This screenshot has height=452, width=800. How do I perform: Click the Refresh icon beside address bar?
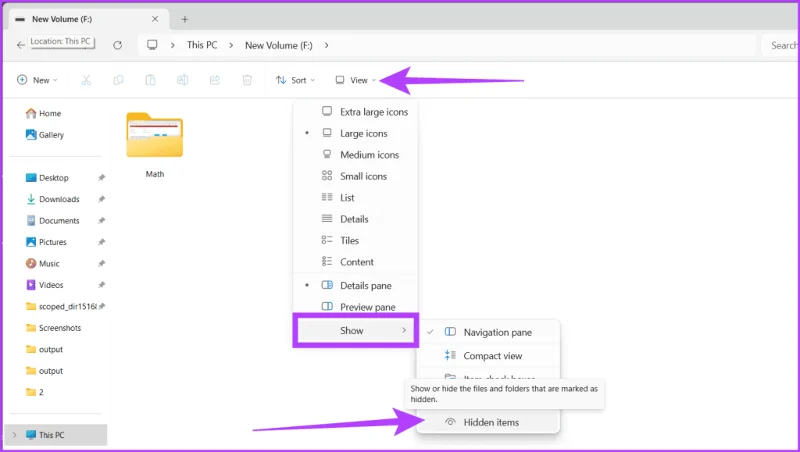point(117,45)
